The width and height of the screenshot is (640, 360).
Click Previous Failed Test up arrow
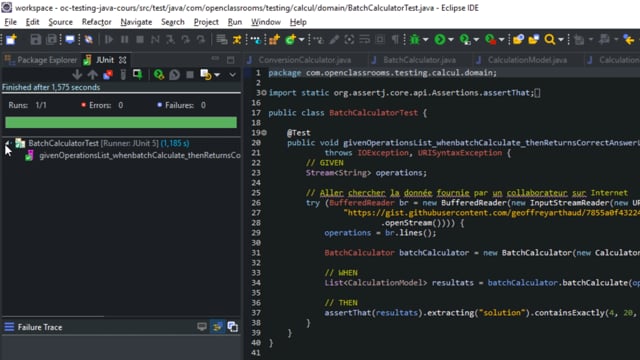click(x=93, y=74)
